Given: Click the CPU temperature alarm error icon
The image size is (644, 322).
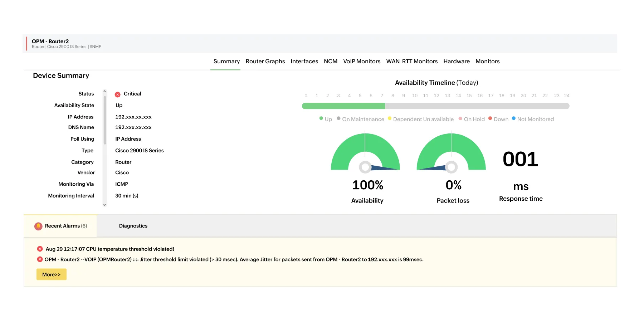Looking at the screenshot, I should pos(40,249).
